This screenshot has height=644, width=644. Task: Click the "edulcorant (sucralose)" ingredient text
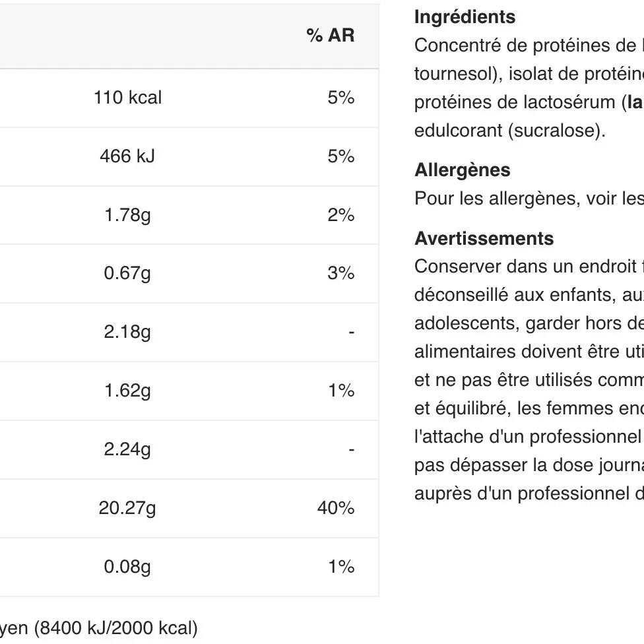[509, 131]
